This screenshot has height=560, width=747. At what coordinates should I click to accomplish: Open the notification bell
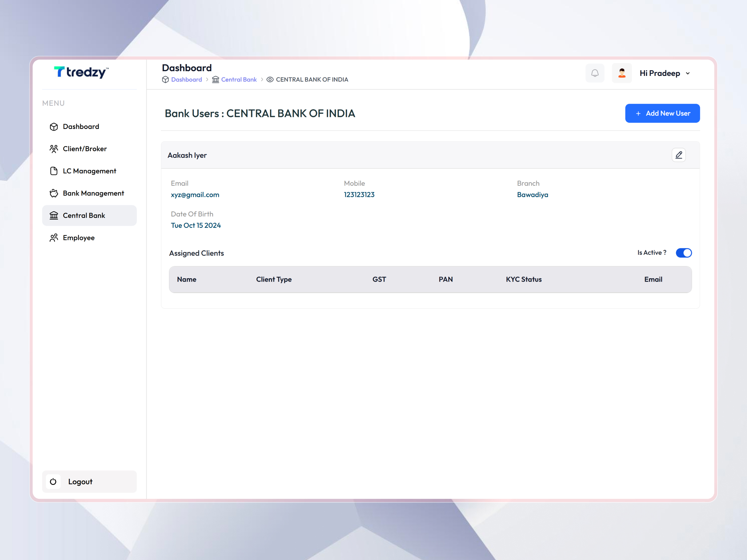595,73
